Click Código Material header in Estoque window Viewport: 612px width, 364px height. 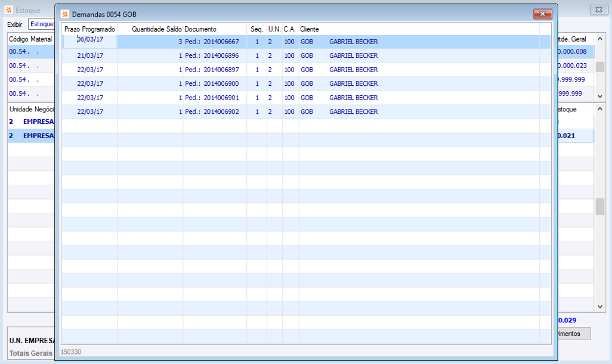[x=30, y=39]
